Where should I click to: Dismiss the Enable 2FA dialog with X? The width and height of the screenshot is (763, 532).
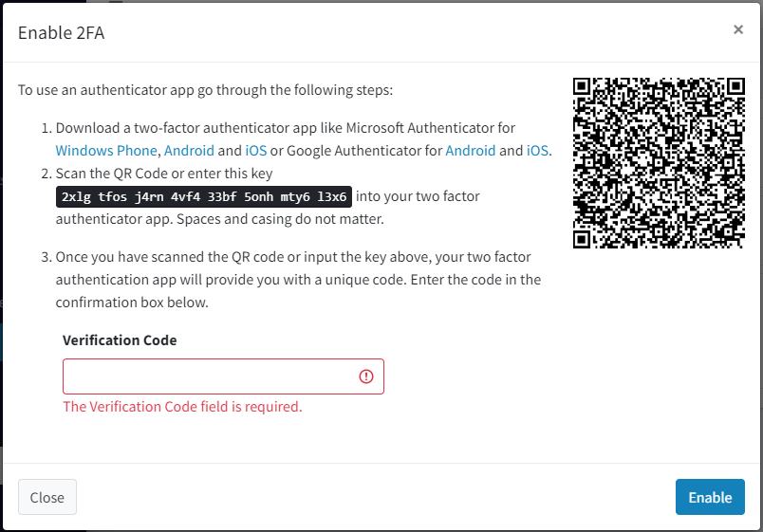[738, 29]
